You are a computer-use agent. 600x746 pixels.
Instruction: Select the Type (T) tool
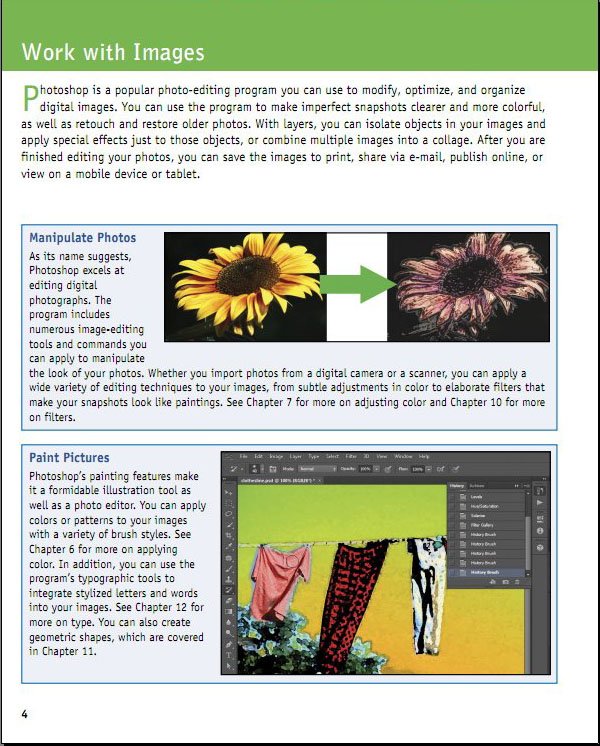(x=228, y=655)
